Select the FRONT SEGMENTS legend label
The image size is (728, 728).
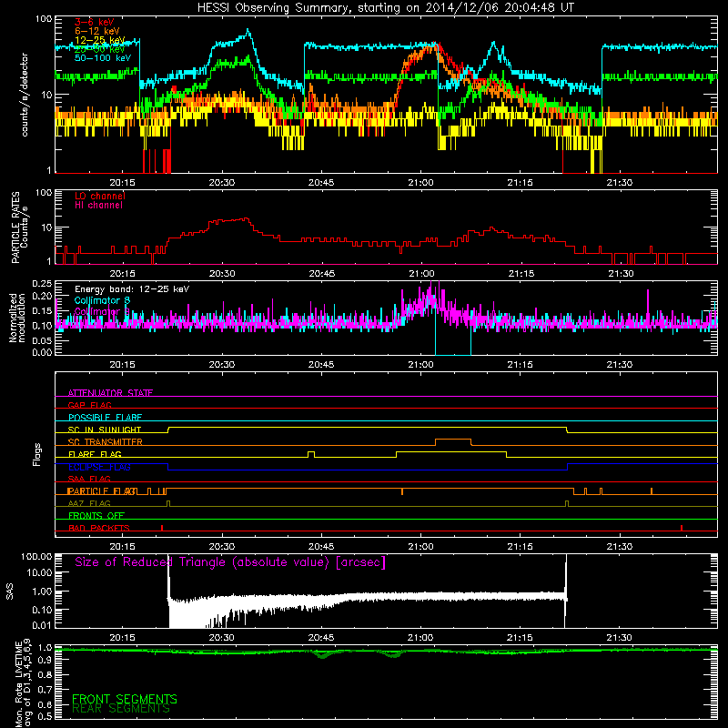click(x=125, y=699)
